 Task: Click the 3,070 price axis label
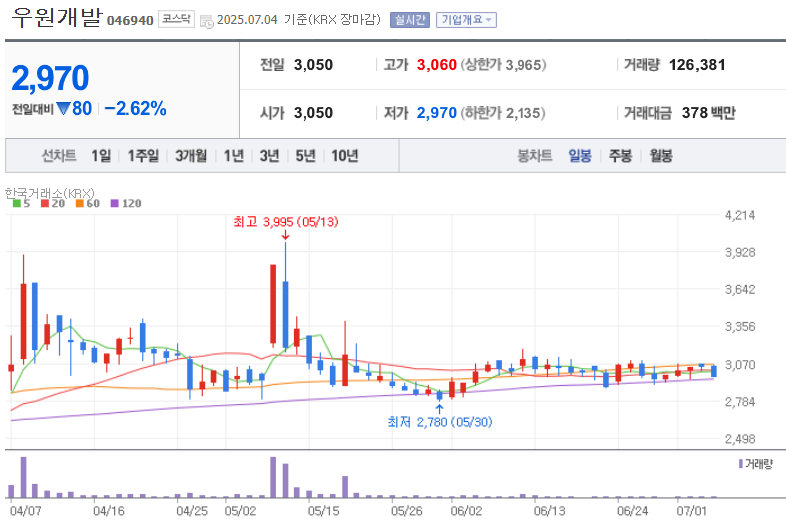(x=740, y=365)
